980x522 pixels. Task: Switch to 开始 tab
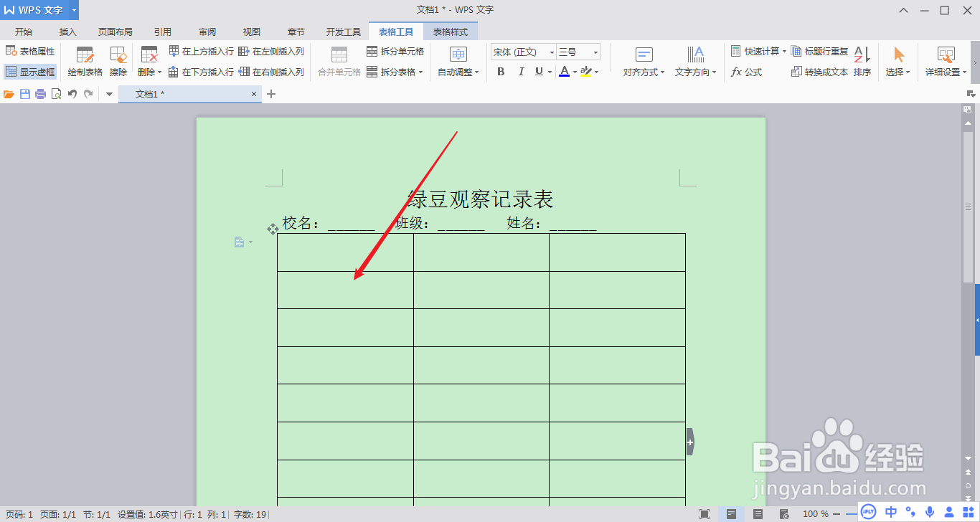24,32
